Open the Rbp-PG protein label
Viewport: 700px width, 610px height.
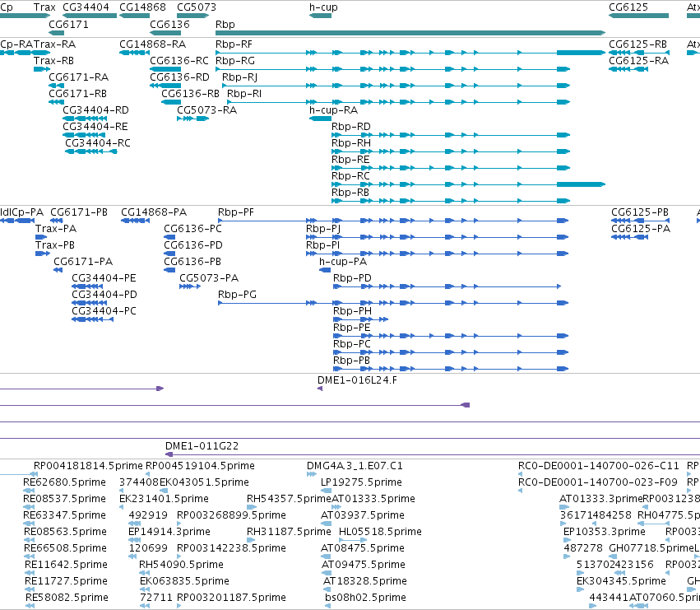pyautogui.click(x=237, y=295)
